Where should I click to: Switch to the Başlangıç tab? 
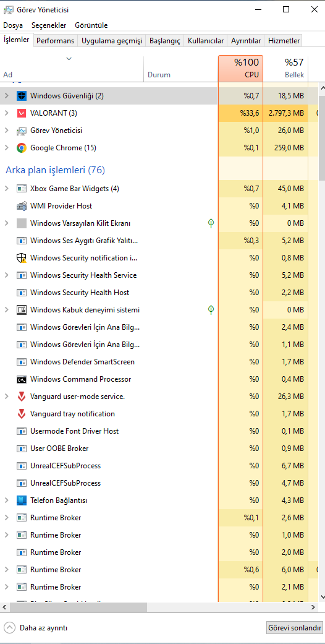165,41
